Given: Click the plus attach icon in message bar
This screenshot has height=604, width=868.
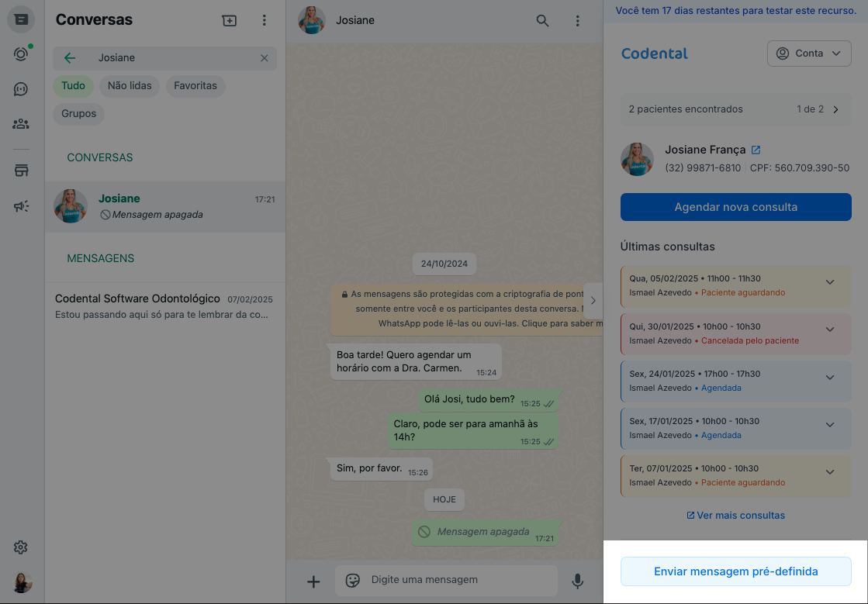Looking at the screenshot, I should 313,582.
